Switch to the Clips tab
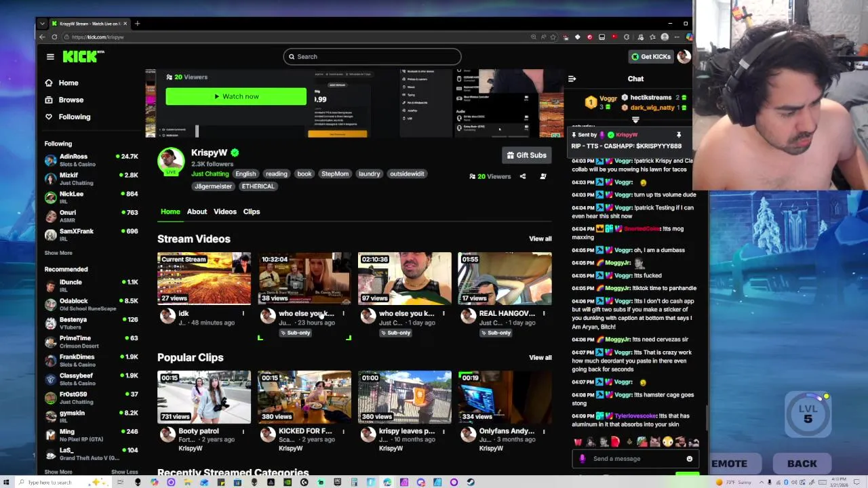Screen dimensions: 868x488 click(x=252, y=211)
